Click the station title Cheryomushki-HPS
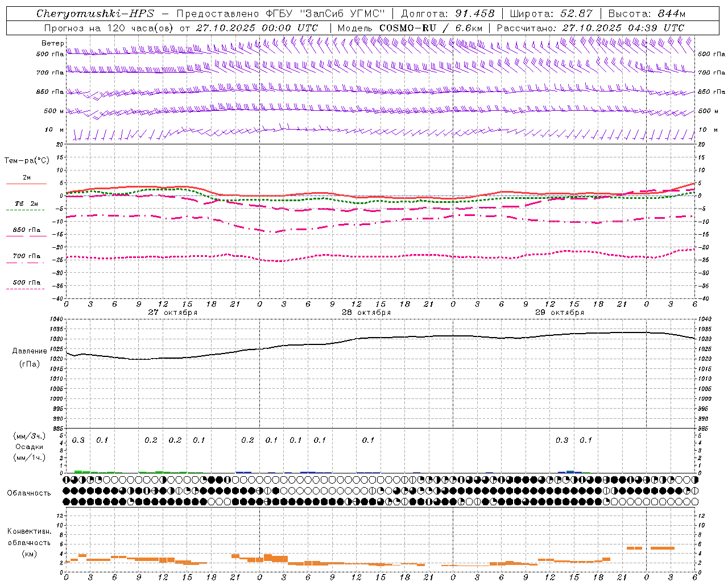The height and width of the screenshot is (582, 728). tap(95, 14)
